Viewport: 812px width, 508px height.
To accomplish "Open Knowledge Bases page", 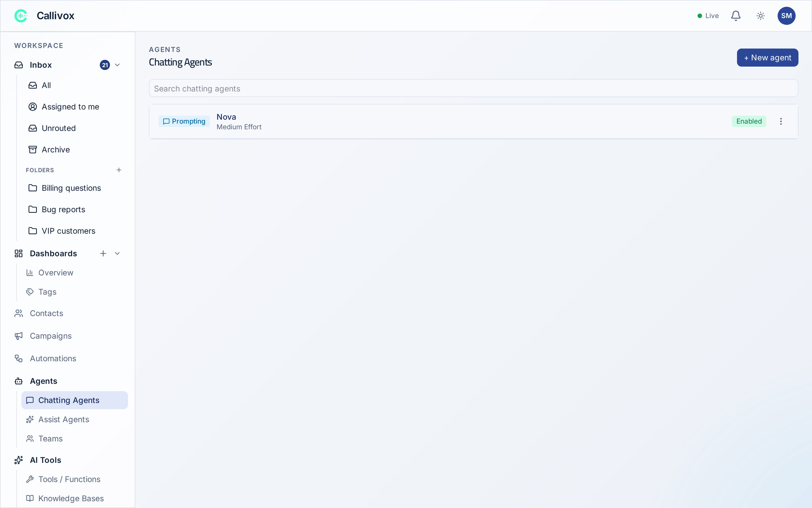I will [74, 498].
